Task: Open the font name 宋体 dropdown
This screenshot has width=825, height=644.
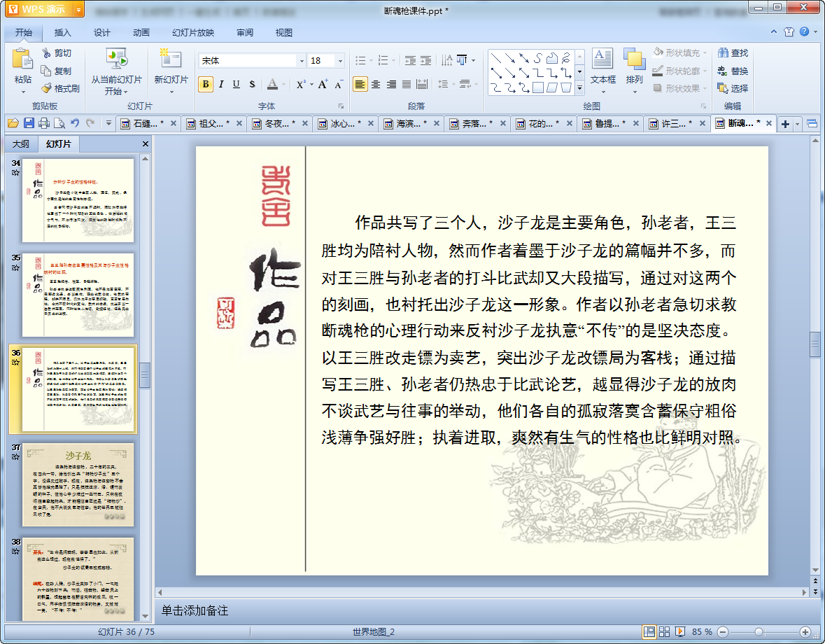Action: (x=302, y=61)
